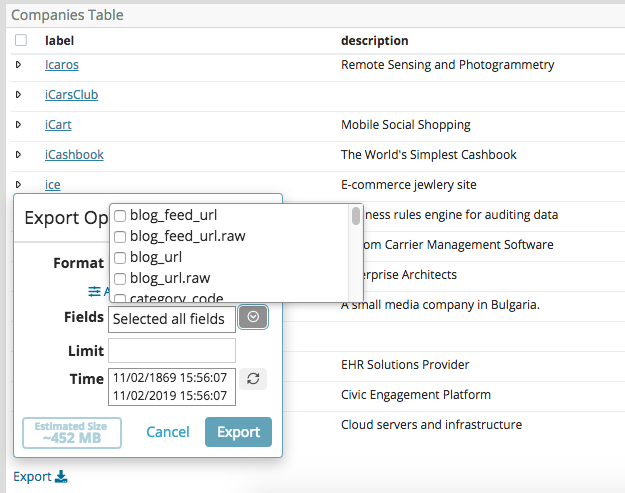Sort by the description column header

click(374, 41)
